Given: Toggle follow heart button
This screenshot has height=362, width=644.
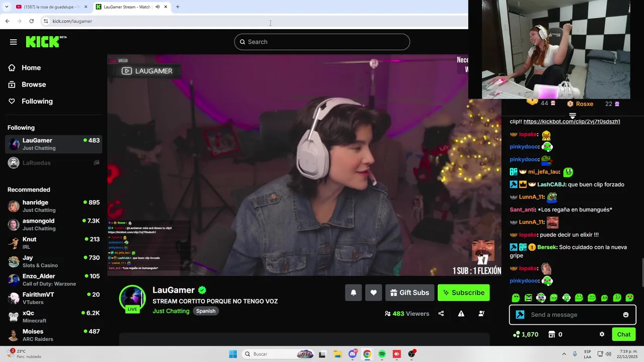Looking at the screenshot, I should pos(373,293).
